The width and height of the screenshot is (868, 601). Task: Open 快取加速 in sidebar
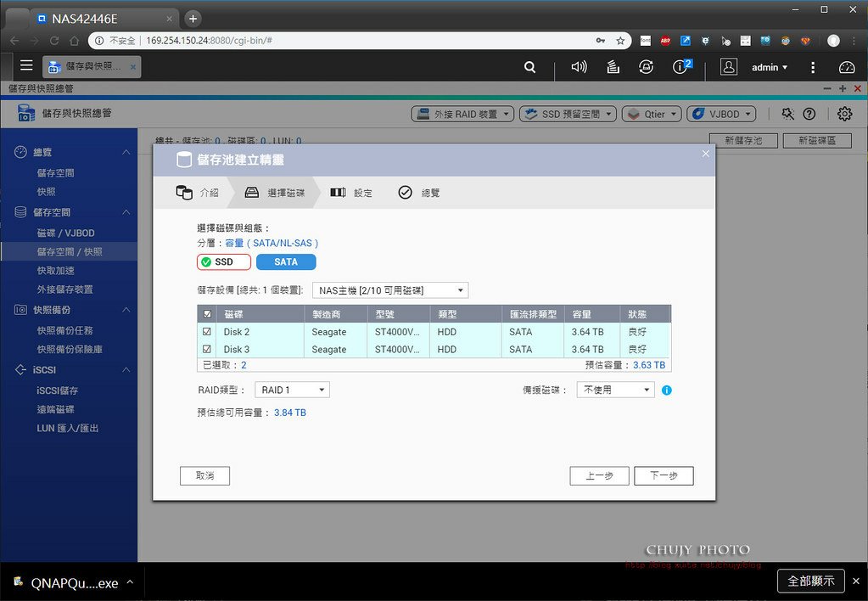click(55, 270)
